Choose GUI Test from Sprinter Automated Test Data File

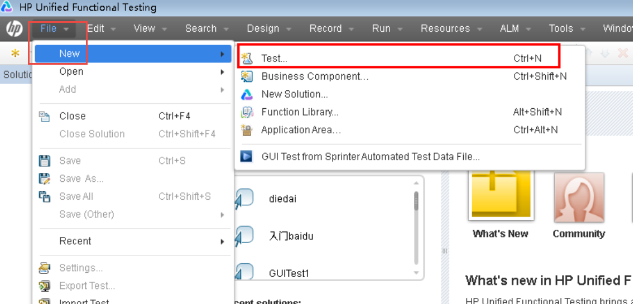pyautogui.click(x=410, y=157)
